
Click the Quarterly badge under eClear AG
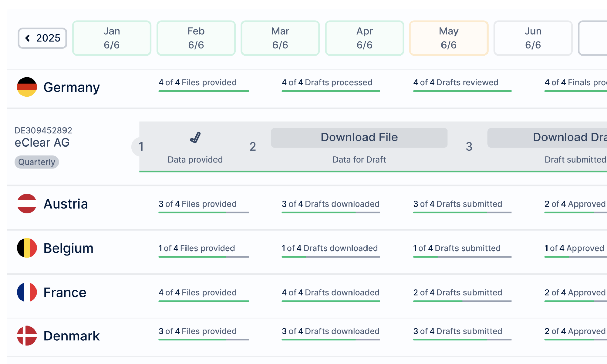click(x=37, y=162)
